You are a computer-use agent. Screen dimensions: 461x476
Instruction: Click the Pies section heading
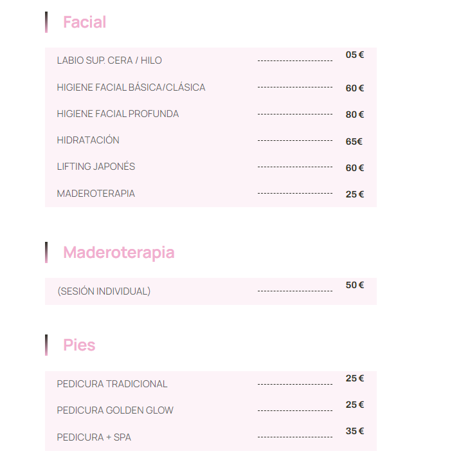tap(79, 345)
